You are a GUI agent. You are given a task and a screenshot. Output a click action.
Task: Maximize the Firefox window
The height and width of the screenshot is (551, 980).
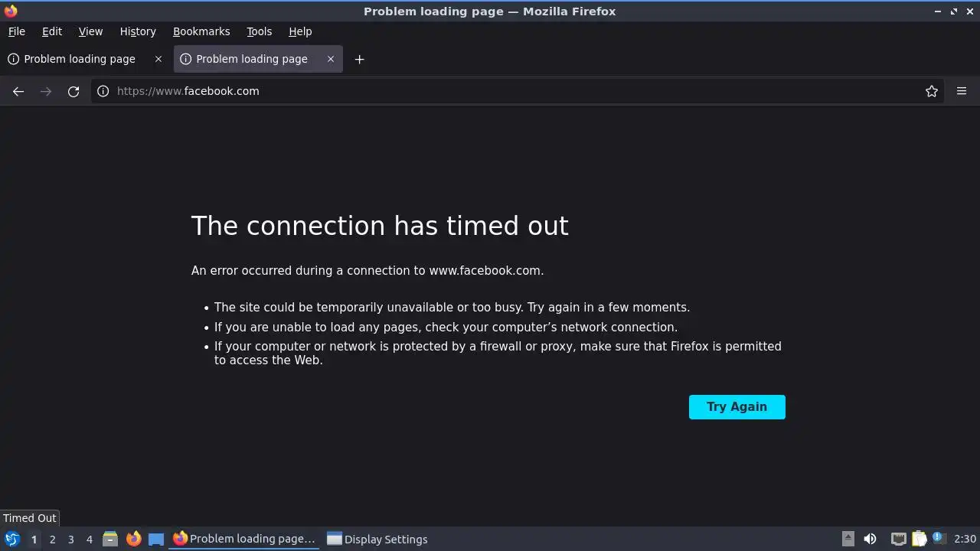[954, 11]
